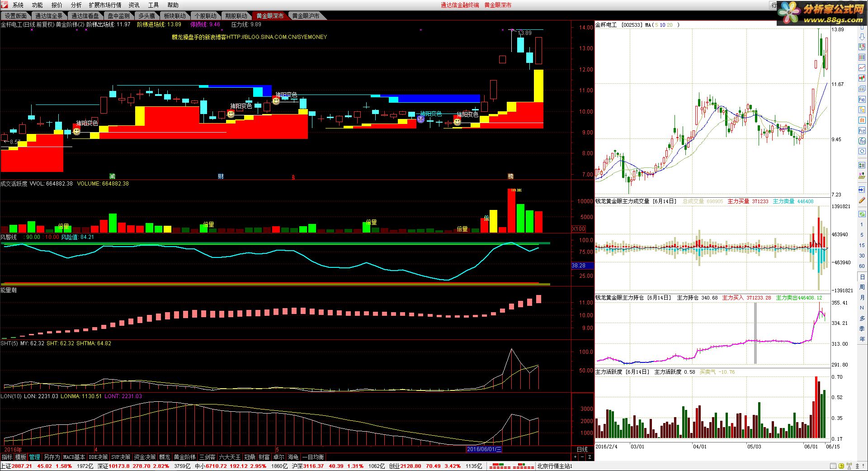Open the 设置版面 tab
Image resolution: width=868 pixels, height=471 pixels.
16,16
